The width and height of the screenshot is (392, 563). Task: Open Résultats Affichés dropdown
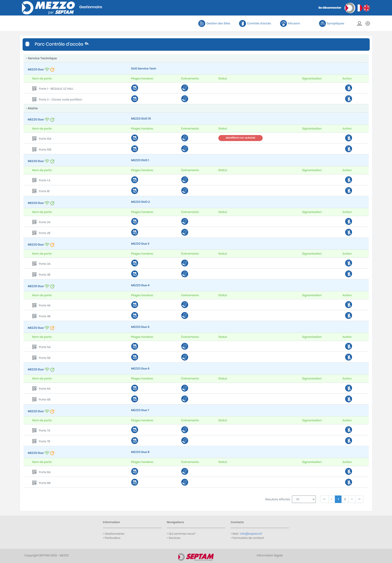coord(303,499)
